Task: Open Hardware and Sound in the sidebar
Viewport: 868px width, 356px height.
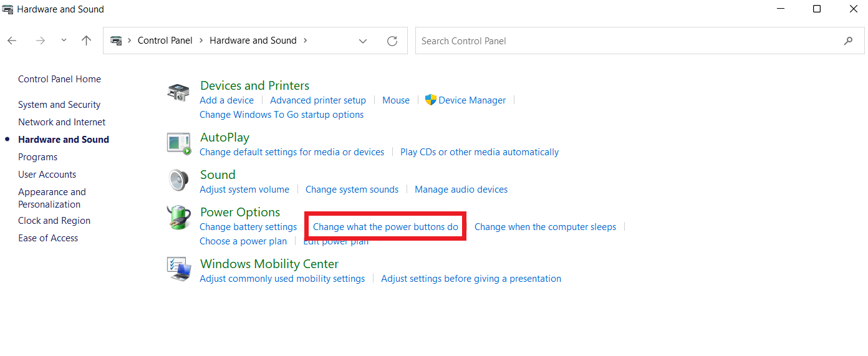Action: click(64, 140)
